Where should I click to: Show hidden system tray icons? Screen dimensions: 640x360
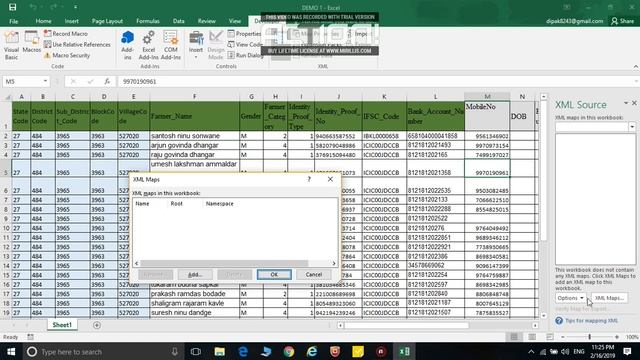531,351
